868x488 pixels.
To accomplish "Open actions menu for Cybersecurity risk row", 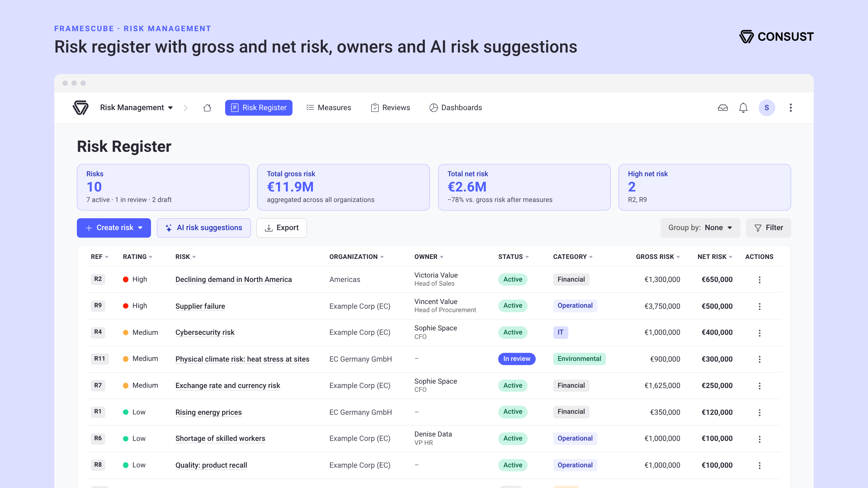I will pos(759,333).
